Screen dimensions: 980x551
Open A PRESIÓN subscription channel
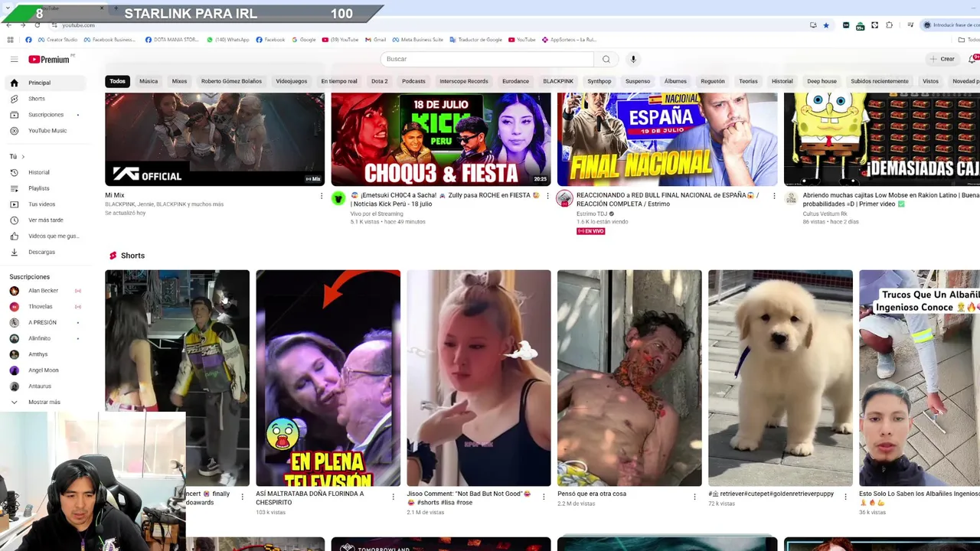46,323
